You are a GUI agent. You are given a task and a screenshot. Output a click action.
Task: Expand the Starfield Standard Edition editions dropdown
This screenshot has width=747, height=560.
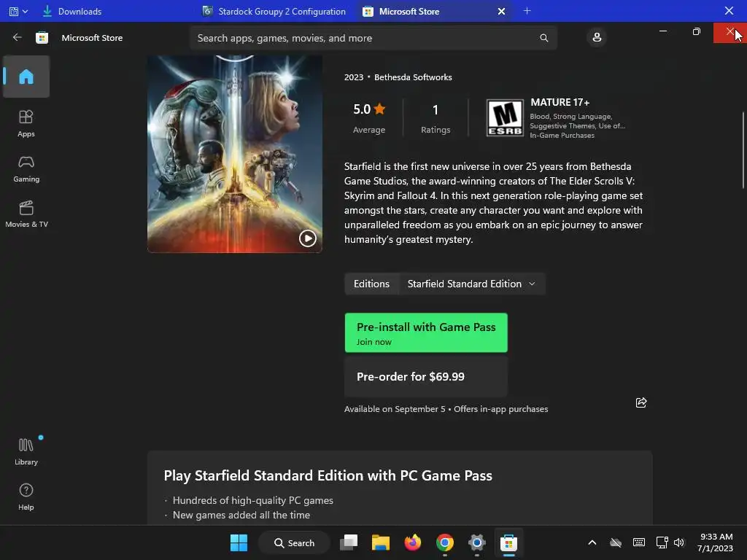click(x=471, y=284)
